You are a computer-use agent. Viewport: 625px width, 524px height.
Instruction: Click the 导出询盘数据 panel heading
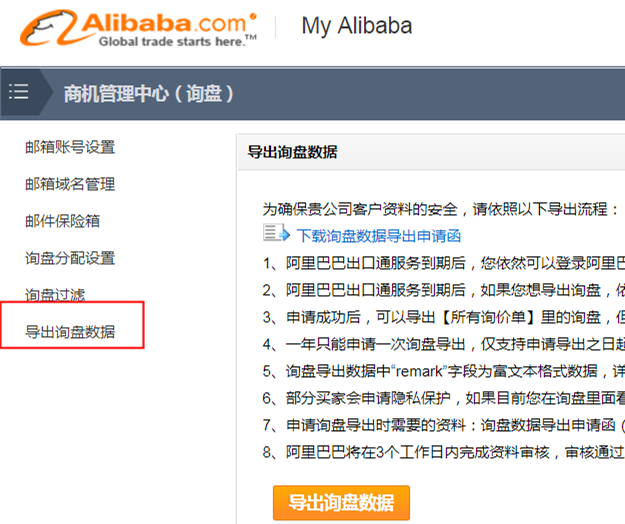click(x=292, y=153)
